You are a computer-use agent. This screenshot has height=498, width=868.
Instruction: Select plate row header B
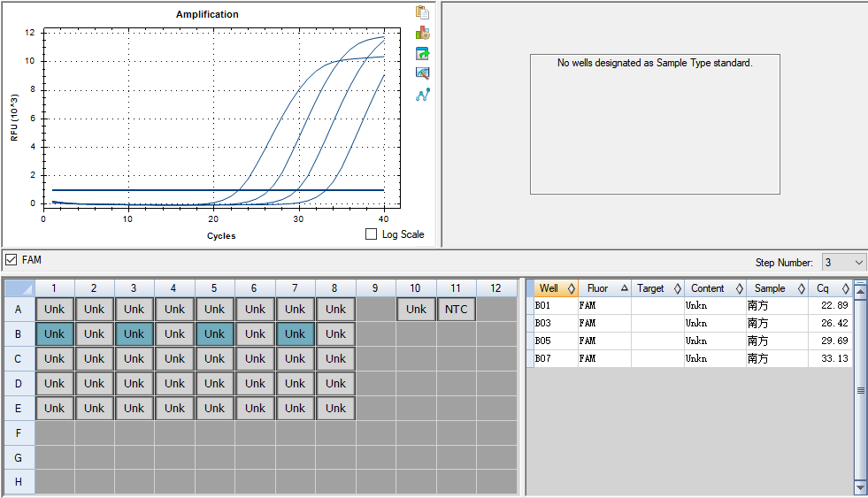click(19, 334)
